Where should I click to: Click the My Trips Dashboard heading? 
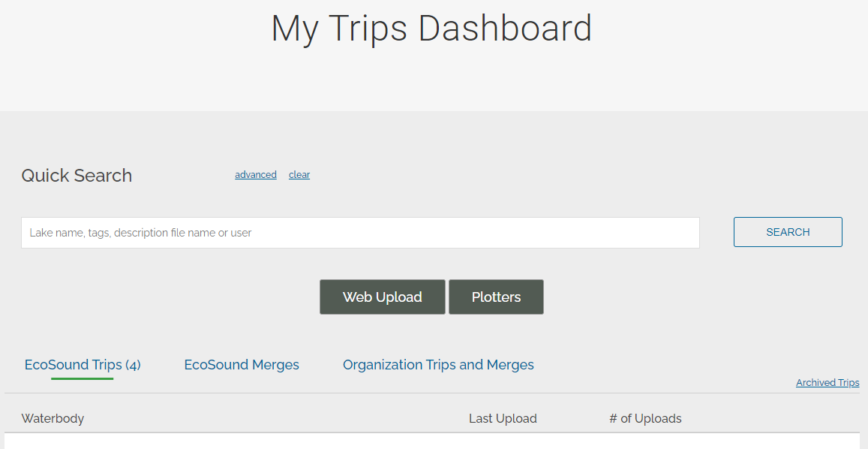tap(432, 29)
